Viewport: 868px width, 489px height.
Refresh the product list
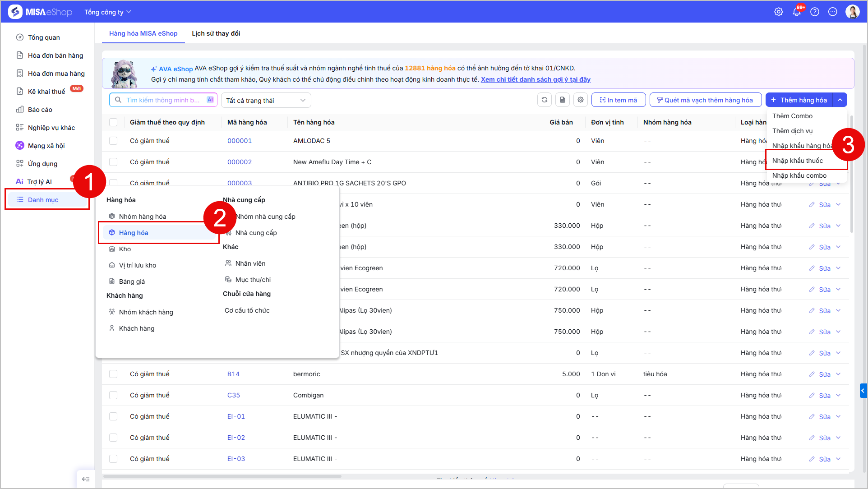545,100
